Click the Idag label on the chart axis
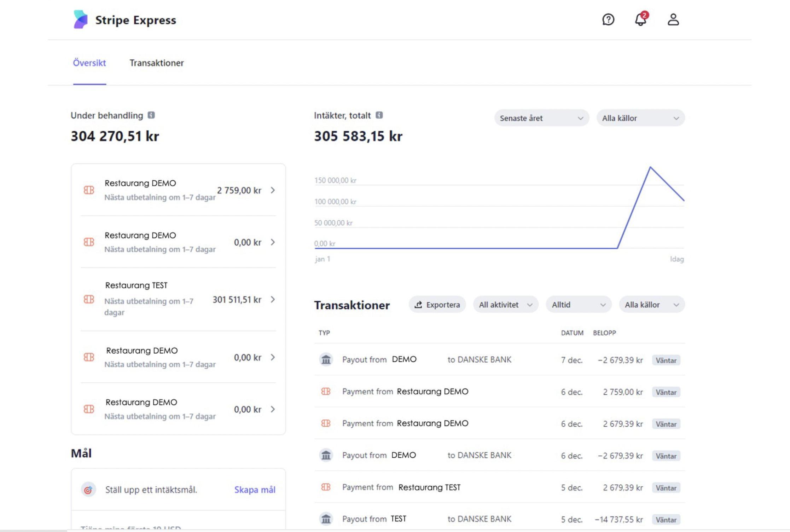 tap(677, 259)
